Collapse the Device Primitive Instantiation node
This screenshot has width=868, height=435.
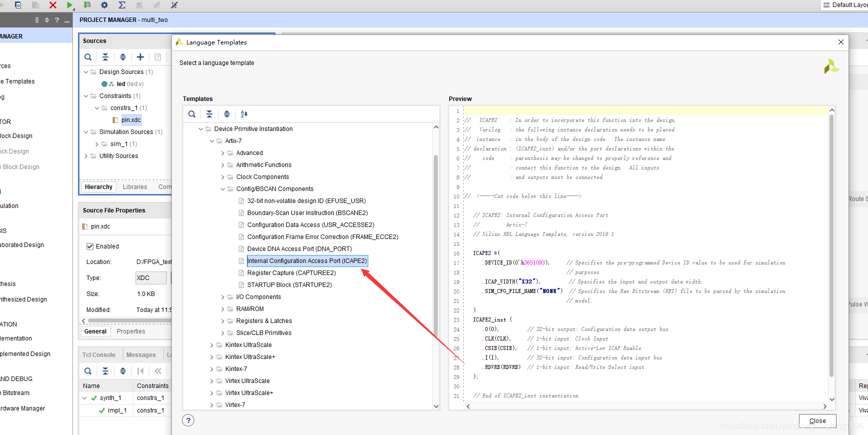201,129
